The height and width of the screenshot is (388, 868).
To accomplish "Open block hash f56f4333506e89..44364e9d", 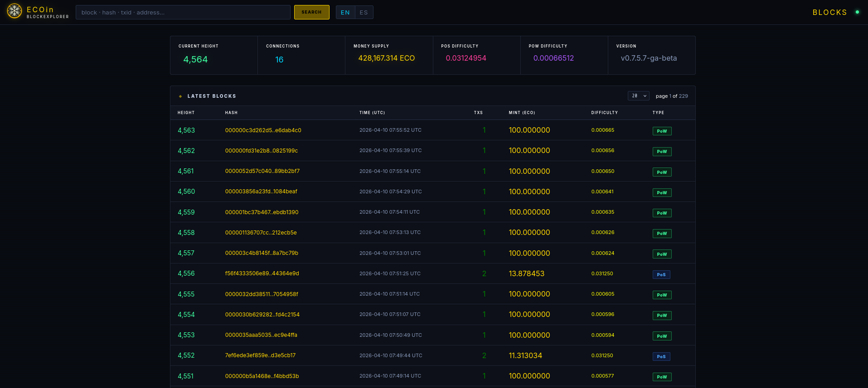I will tap(262, 273).
